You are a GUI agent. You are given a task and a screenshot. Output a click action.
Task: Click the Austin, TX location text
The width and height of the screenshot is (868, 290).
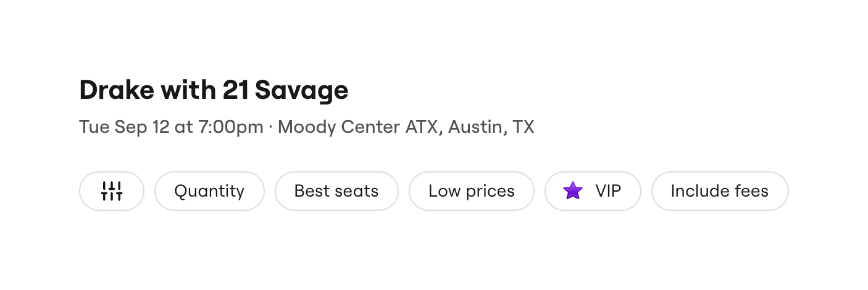pos(491,127)
